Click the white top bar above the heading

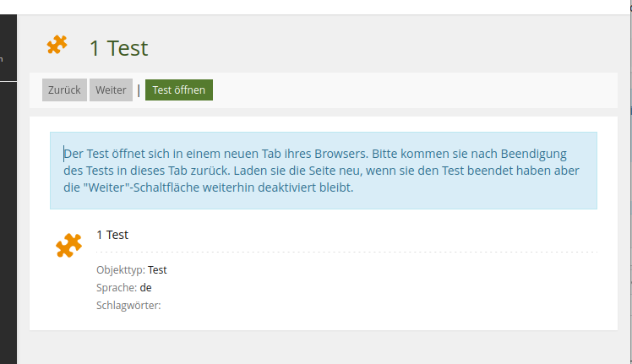(x=321, y=7)
